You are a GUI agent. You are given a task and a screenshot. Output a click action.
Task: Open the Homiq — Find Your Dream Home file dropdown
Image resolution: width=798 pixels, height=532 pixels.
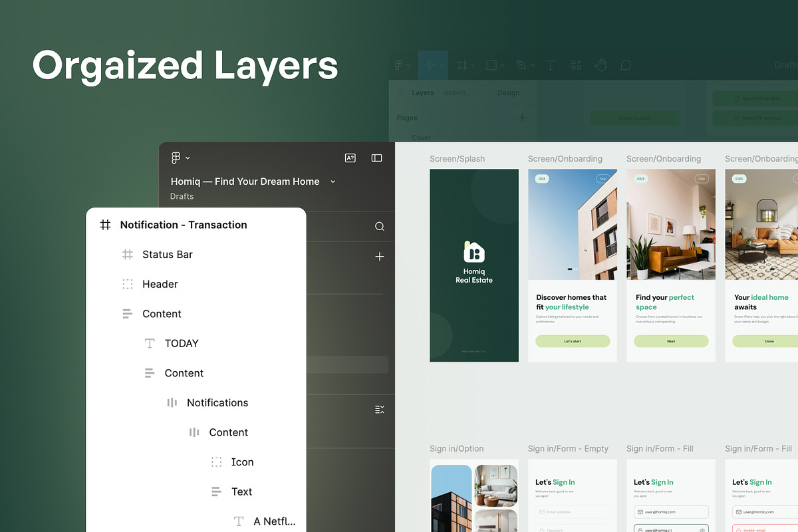333,182
